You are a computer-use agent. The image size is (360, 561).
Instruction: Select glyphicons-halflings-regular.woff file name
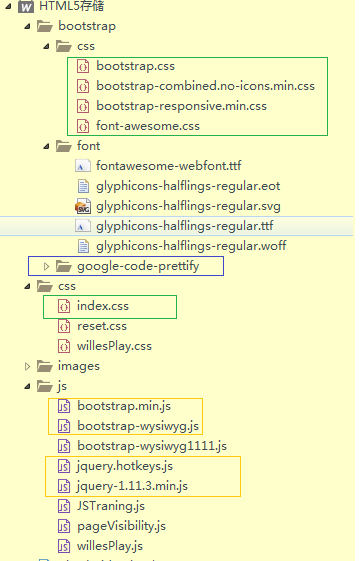pos(191,247)
